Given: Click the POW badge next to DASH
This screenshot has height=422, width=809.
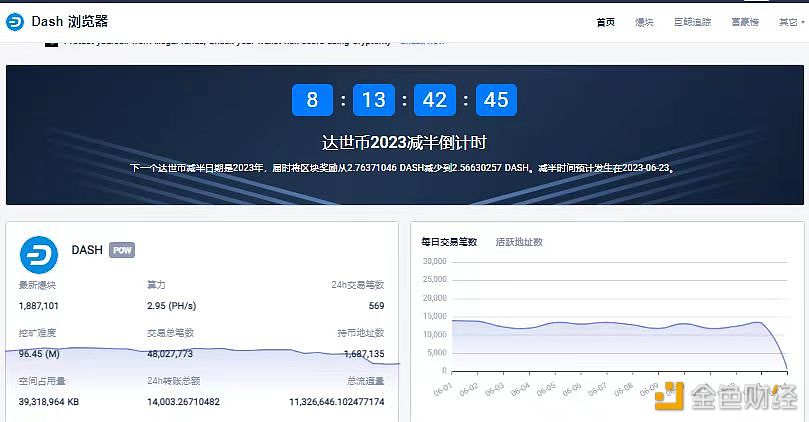Looking at the screenshot, I should coord(122,250).
